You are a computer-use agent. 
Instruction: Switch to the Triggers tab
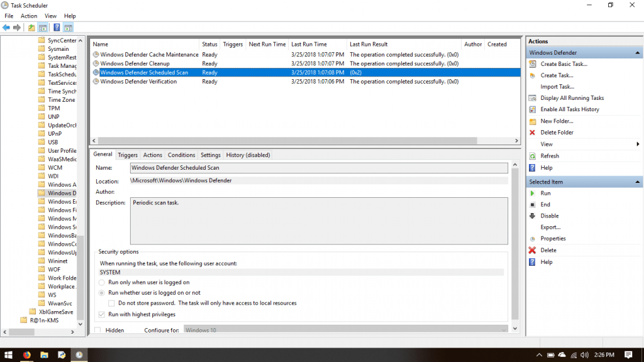click(128, 155)
